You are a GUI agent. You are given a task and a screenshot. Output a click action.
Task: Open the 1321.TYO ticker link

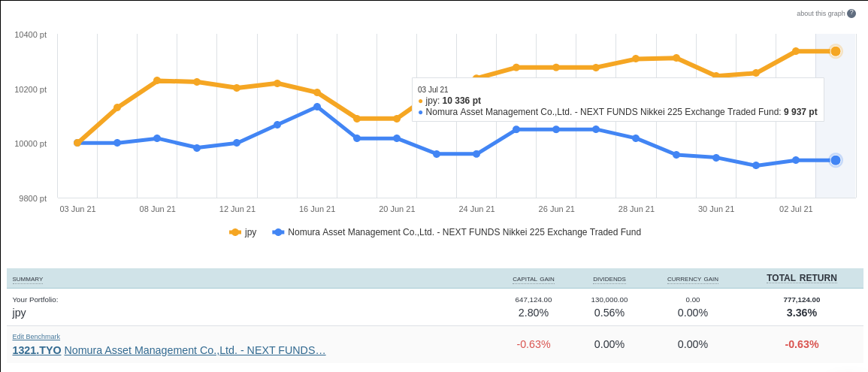(36, 350)
